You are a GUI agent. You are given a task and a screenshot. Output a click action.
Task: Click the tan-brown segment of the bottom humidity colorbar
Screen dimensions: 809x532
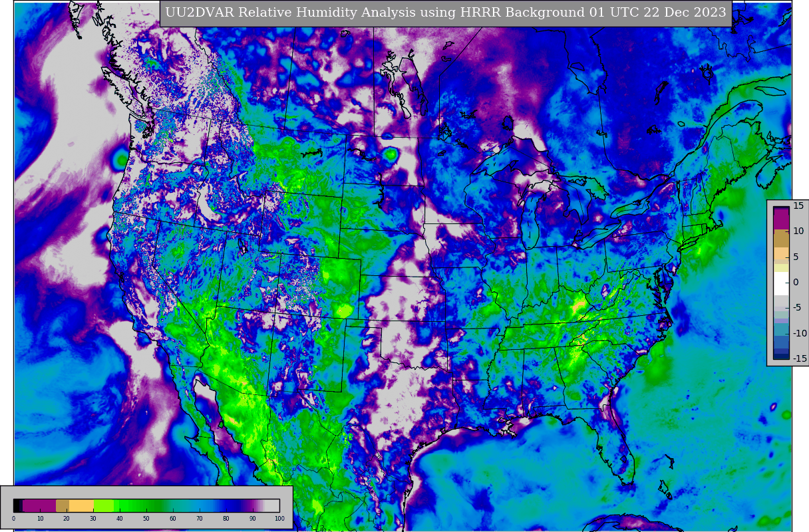[63, 505]
